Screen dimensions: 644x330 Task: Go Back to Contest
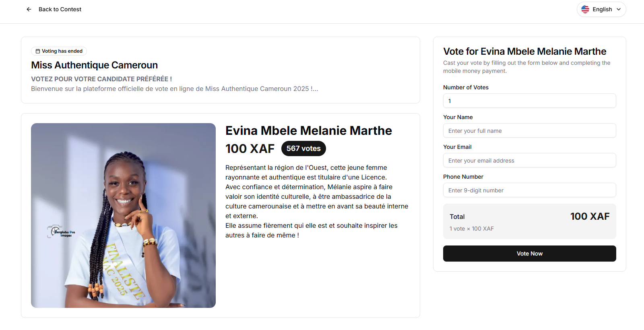tap(60, 9)
